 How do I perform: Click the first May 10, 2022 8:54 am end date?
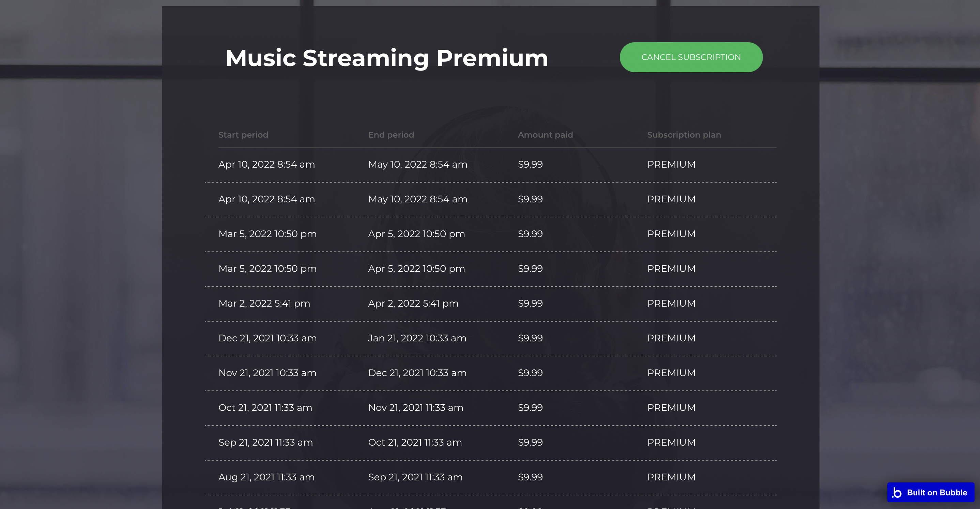(x=417, y=164)
